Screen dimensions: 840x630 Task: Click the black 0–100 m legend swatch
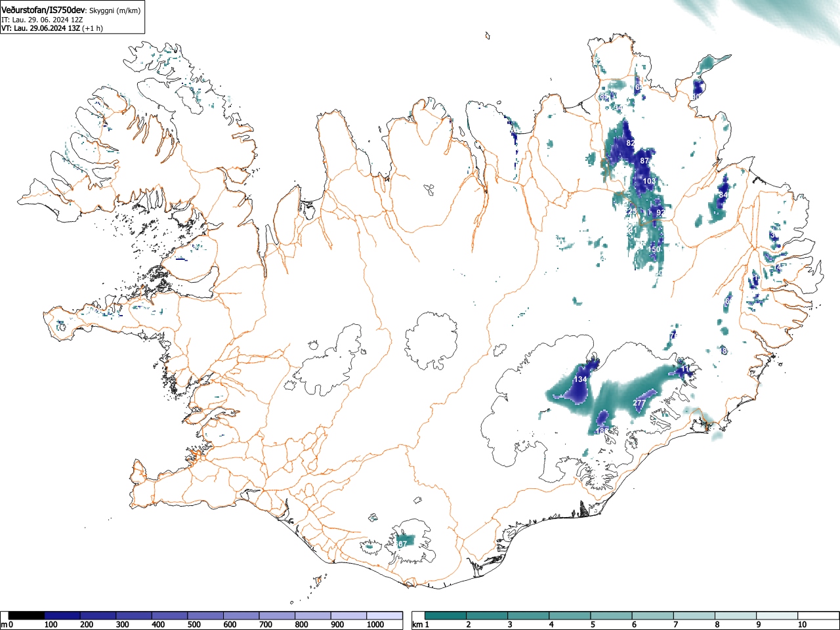[x=27, y=616]
